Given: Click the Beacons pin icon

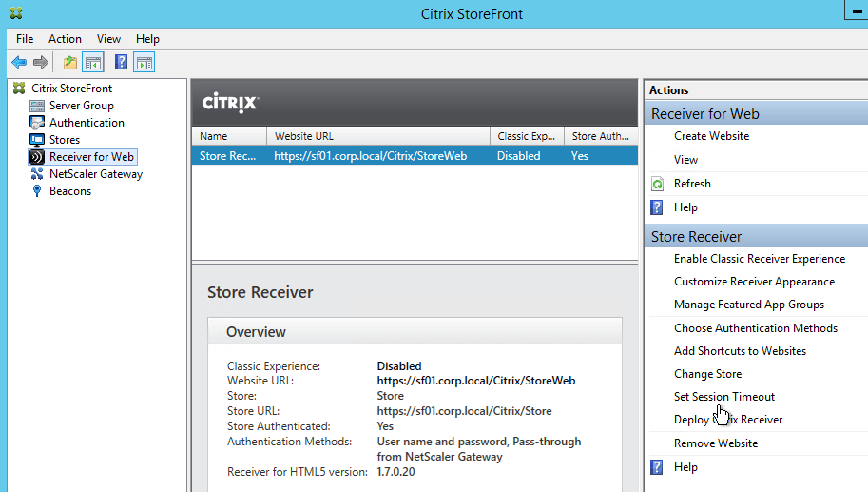Looking at the screenshot, I should tap(37, 190).
